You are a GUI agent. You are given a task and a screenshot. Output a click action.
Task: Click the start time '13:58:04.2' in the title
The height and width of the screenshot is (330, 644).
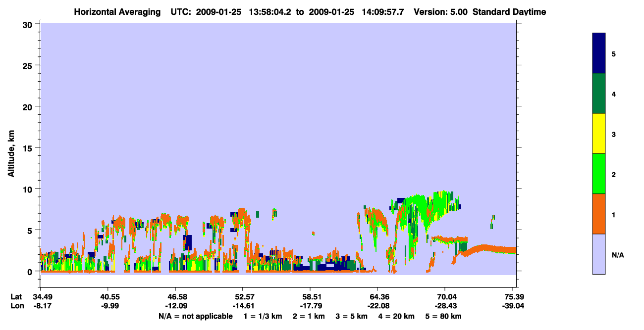(270, 12)
